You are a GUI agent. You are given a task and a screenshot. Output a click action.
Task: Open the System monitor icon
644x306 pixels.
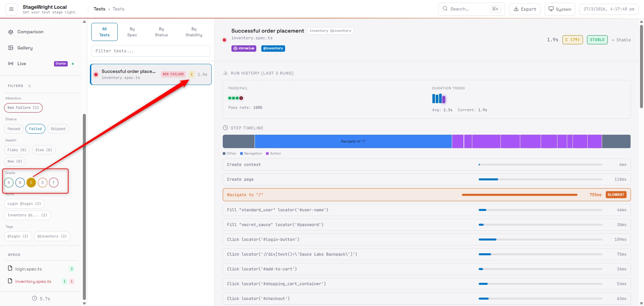pos(551,9)
